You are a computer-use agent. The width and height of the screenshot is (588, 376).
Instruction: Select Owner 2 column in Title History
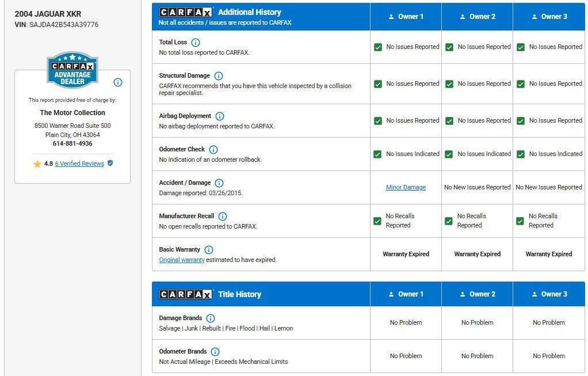click(477, 294)
